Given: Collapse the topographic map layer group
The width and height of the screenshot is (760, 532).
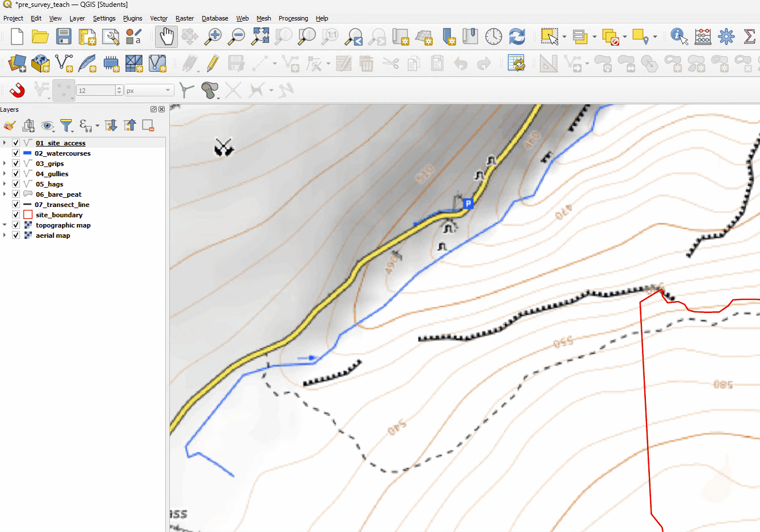Looking at the screenshot, I should 5,225.
